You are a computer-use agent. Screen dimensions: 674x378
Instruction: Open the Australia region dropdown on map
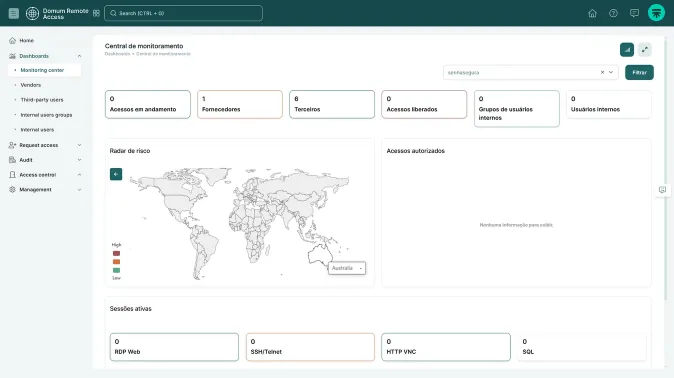coord(347,268)
